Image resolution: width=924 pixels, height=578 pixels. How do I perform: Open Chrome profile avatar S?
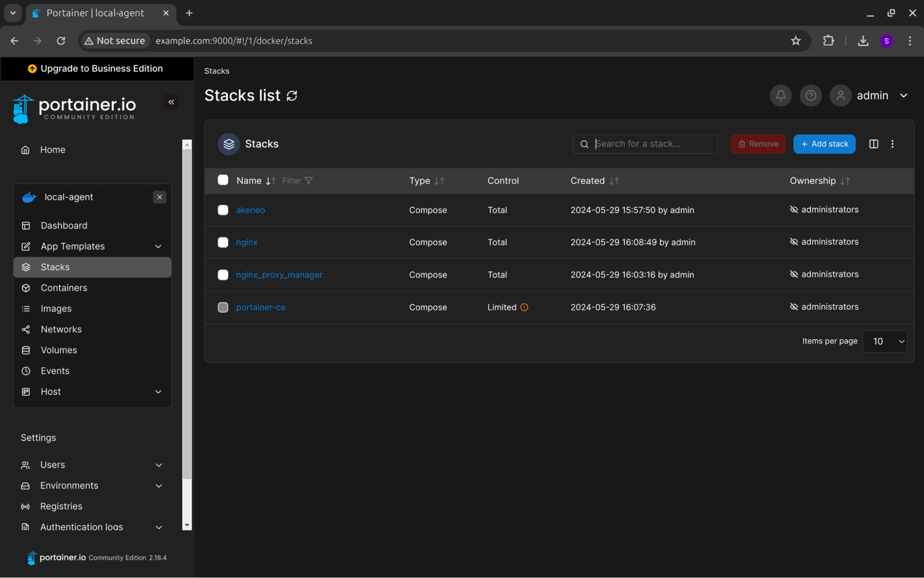click(886, 41)
